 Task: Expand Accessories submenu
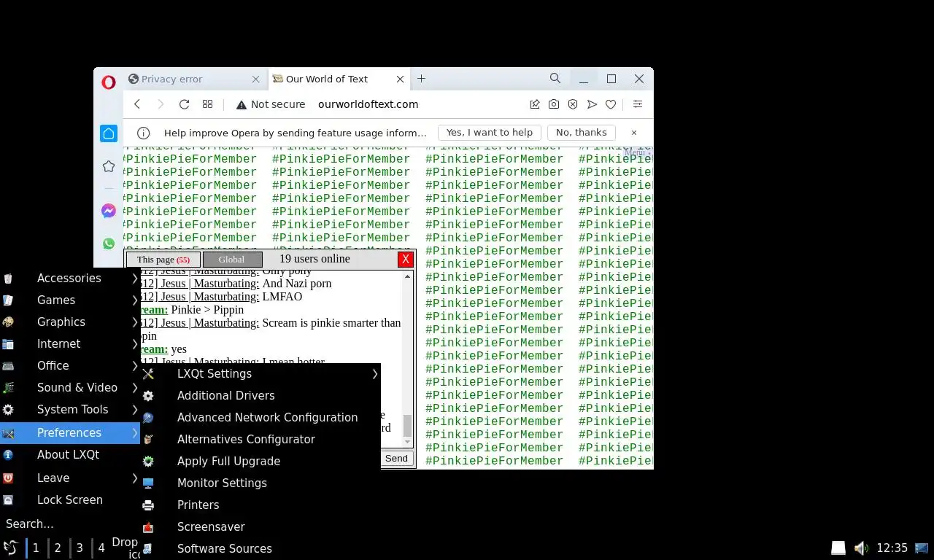click(70, 279)
